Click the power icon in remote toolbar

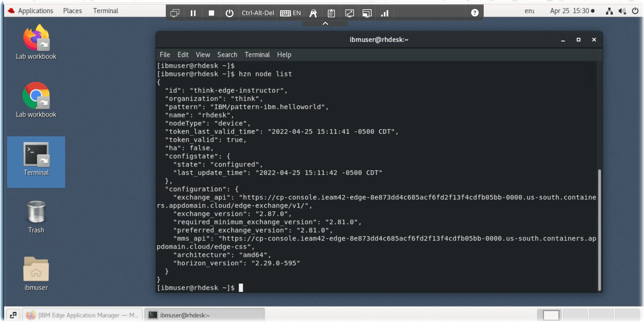tap(230, 13)
